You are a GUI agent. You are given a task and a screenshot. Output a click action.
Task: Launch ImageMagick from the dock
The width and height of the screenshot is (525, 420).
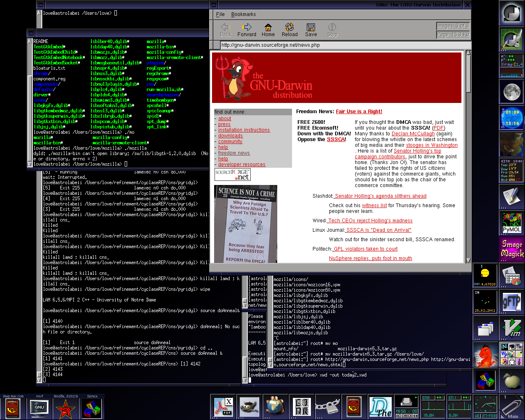coord(511,249)
